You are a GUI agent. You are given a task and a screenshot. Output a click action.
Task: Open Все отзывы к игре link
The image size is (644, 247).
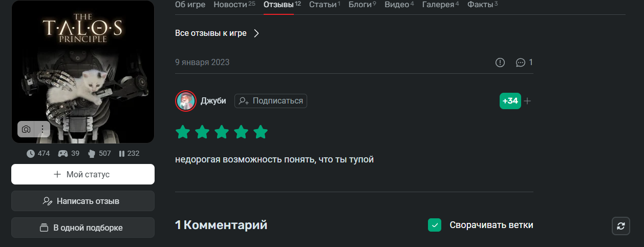click(x=211, y=33)
